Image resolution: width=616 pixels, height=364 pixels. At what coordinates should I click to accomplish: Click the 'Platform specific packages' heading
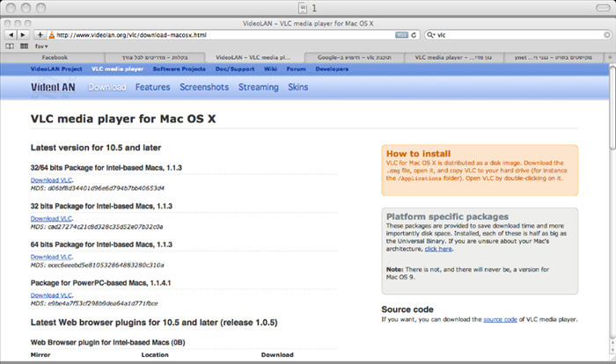[x=447, y=217]
